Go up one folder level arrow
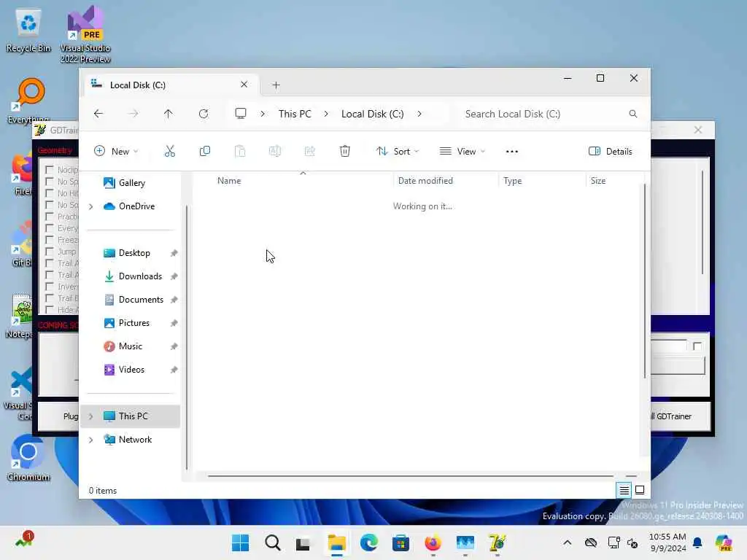747x560 pixels. (169, 114)
